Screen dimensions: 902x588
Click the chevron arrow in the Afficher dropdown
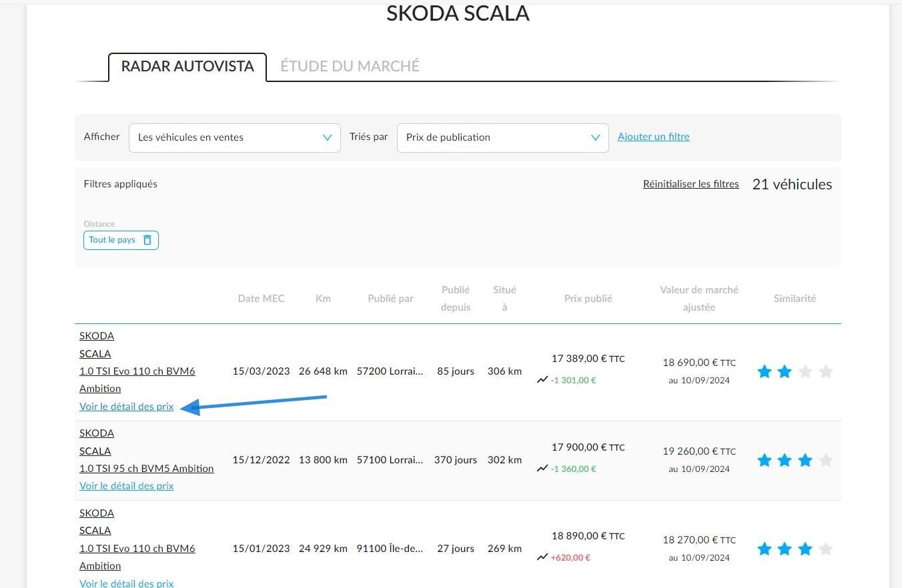tap(327, 137)
